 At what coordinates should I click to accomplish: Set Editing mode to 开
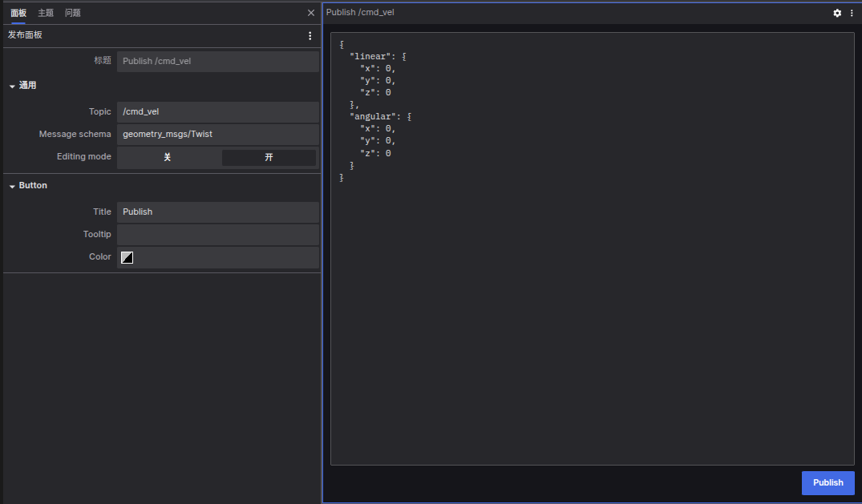click(x=269, y=157)
